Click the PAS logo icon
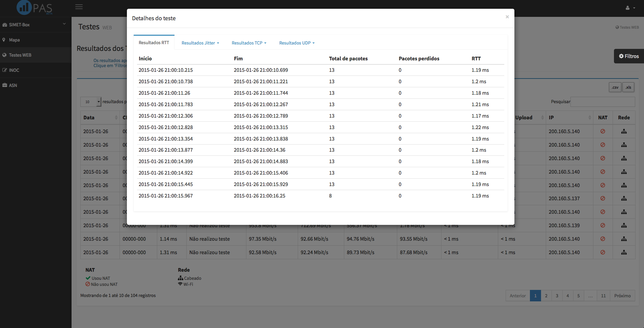644x328 pixels. point(24,7)
